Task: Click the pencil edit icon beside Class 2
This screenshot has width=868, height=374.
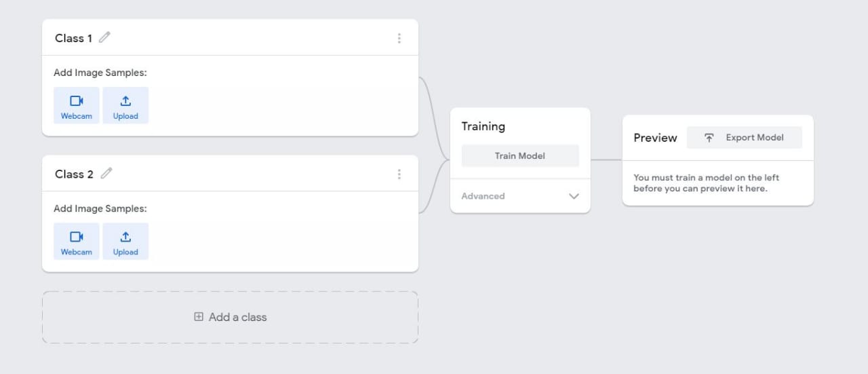Action: point(106,174)
